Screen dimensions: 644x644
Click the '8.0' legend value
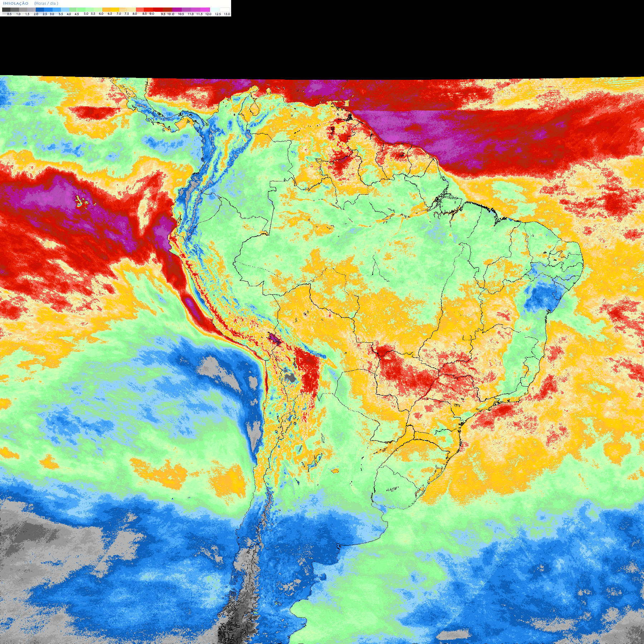click(135, 14)
